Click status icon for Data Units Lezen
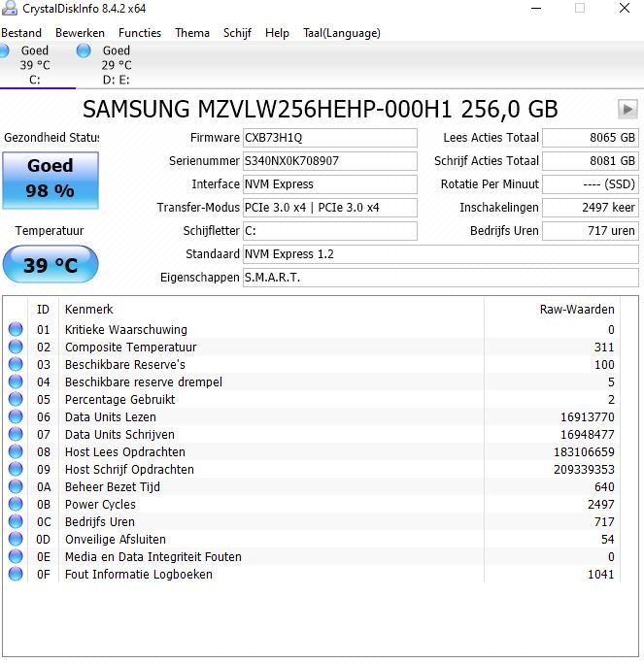 click(x=16, y=416)
